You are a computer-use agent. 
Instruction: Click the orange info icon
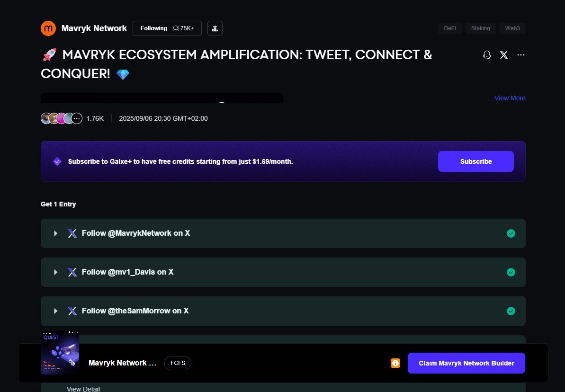(x=395, y=363)
